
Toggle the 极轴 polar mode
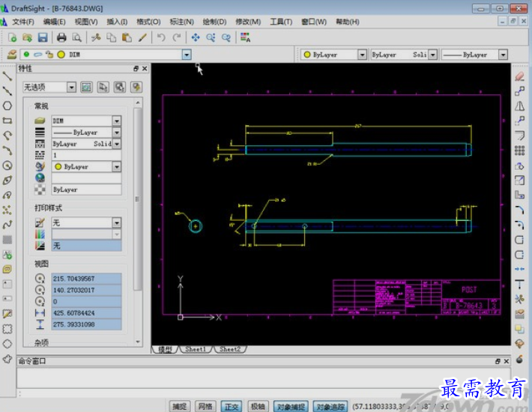pyautogui.click(x=257, y=406)
